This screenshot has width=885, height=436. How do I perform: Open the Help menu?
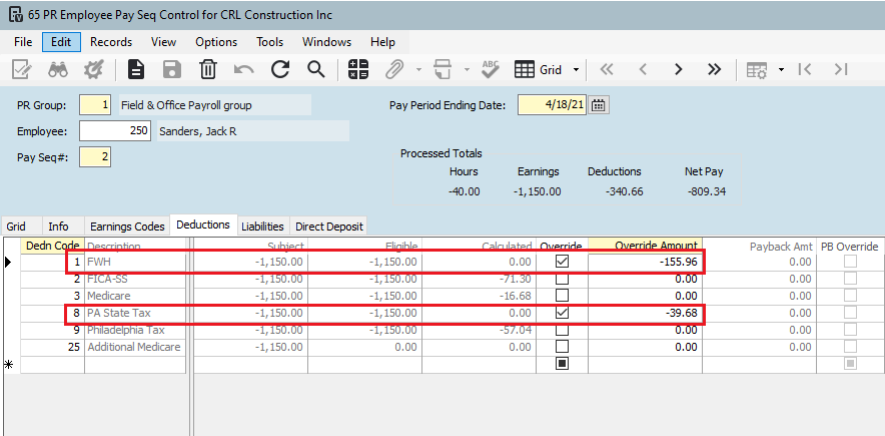click(x=383, y=42)
